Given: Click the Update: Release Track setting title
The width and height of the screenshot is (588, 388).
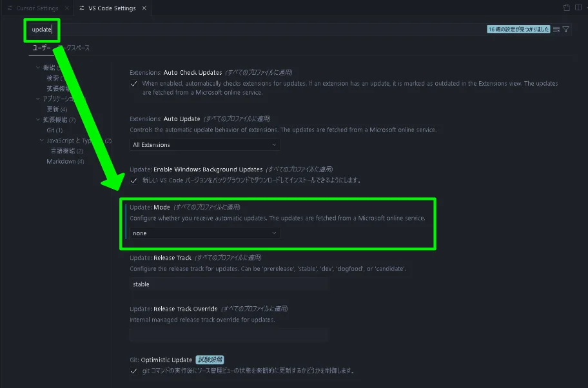Looking at the screenshot, I should point(161,258).
